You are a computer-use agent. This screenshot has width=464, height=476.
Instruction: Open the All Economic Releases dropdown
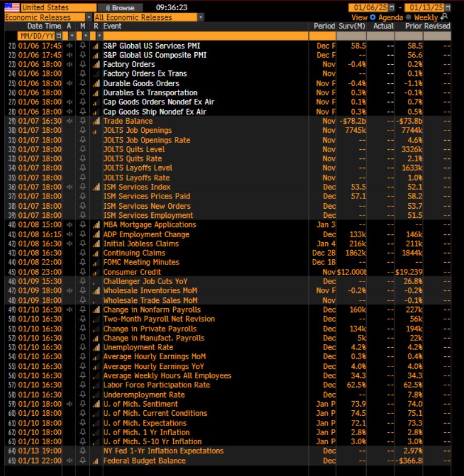[200, 17]
